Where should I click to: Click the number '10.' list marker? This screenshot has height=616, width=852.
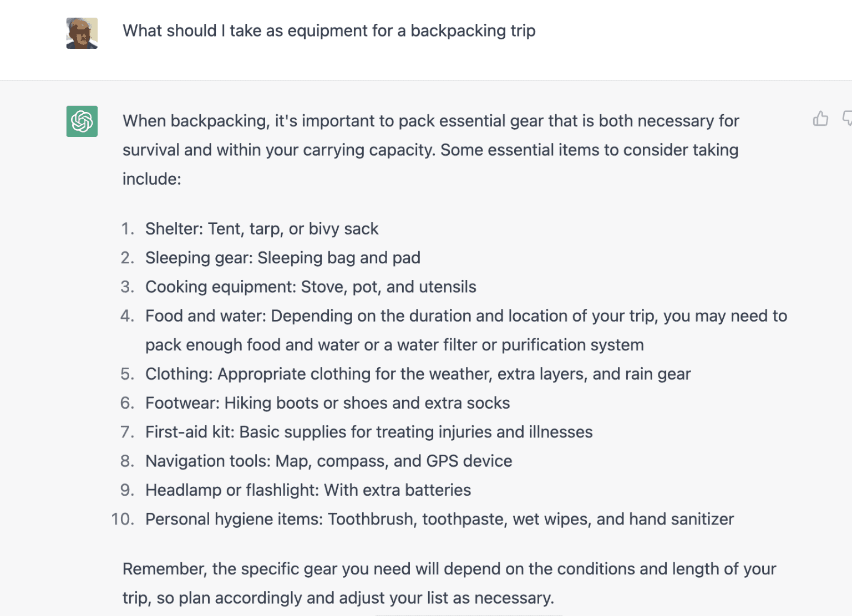click(x=123, y=520)
